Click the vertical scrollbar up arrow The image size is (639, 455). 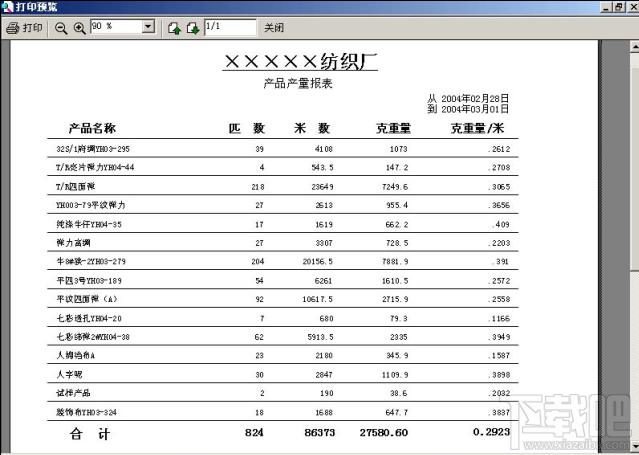(x=635, y=47)
